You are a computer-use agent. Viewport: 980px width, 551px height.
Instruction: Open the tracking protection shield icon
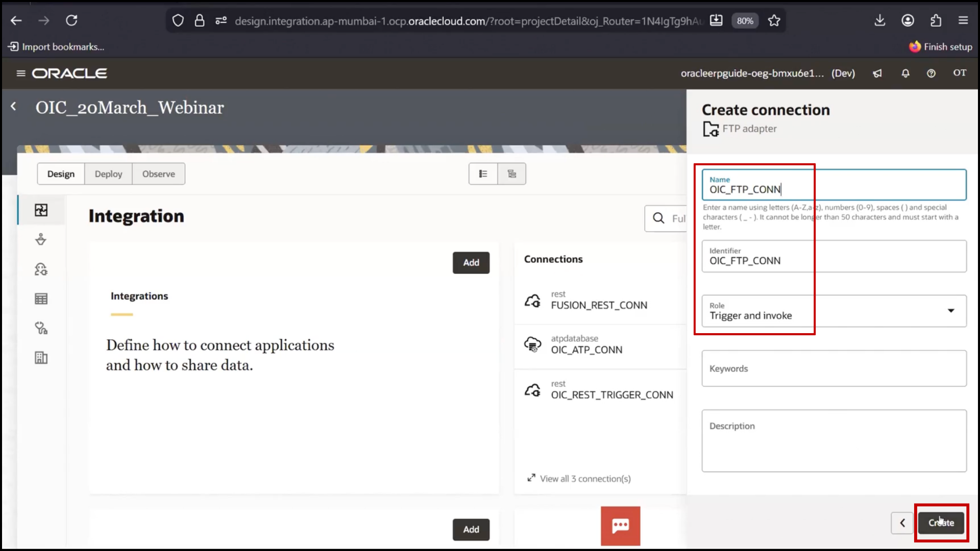178,20
